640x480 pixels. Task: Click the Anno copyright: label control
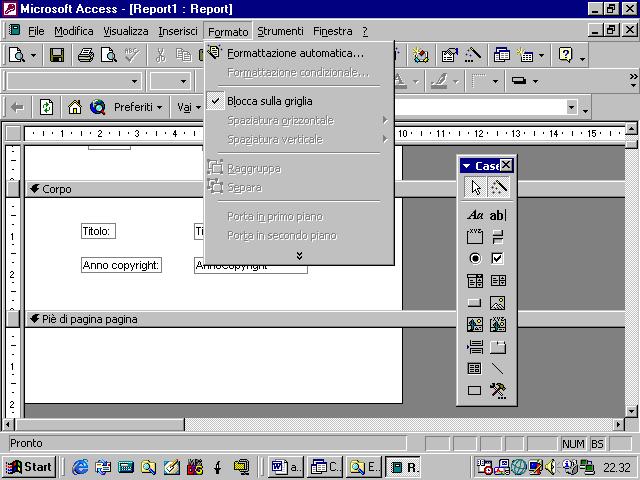tap(121, 265)
